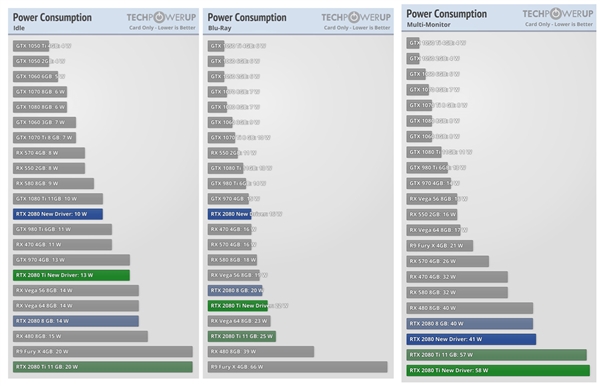Click the RX 480 8GB 39 W bar
This screenshot has height=386, width=600.
[x=261, y=352]
